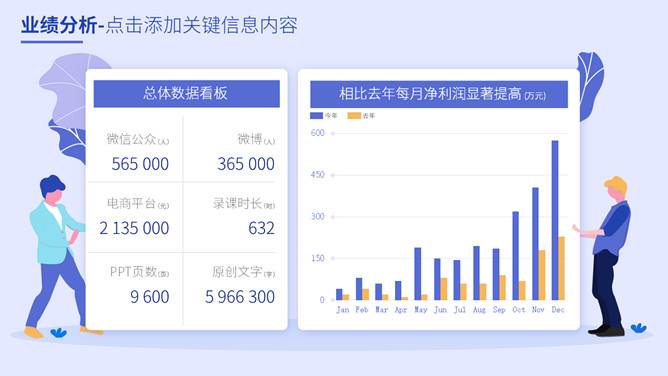The width and height of the screenshot is (668, 376).
Task: Select the chart title 相比去年每月净利润显著提高
Action: point(430,94)
